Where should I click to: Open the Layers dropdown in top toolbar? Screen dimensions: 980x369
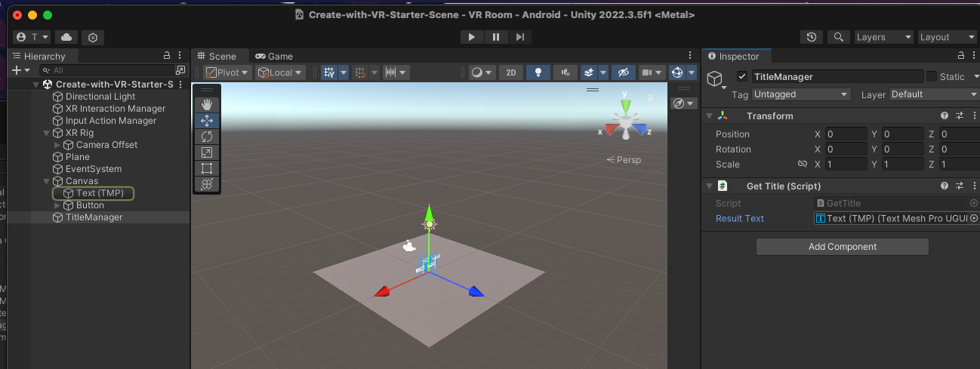(x=883, y=37)
